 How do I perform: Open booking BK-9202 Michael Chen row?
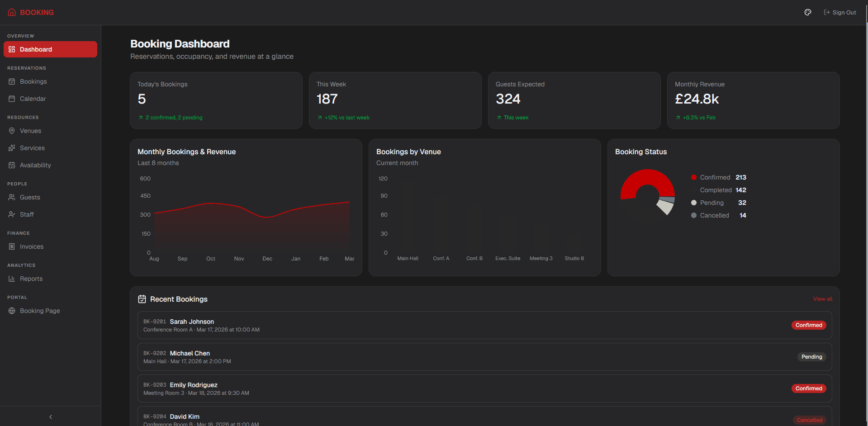point(485,357)
